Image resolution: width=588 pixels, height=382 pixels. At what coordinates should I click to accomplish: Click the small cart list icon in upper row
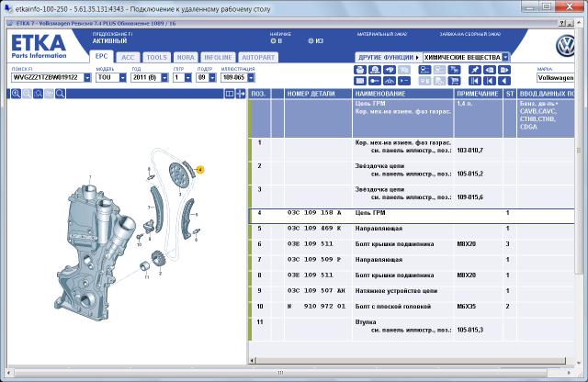tap(454, 70)
